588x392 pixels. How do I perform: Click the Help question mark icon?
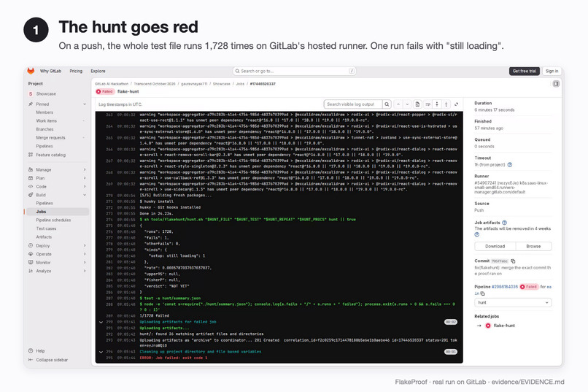coord(31,350)
